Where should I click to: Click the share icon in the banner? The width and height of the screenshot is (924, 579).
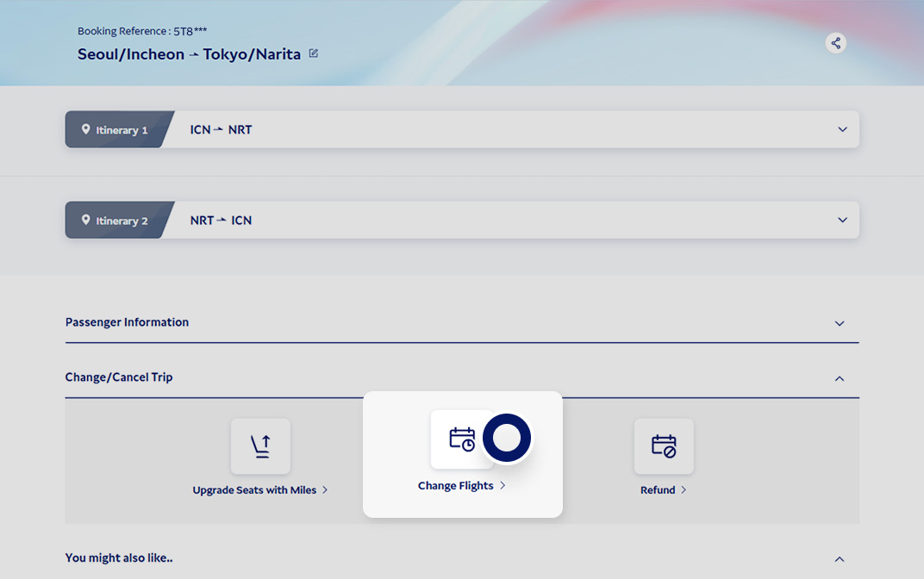(x=835, y=43)
